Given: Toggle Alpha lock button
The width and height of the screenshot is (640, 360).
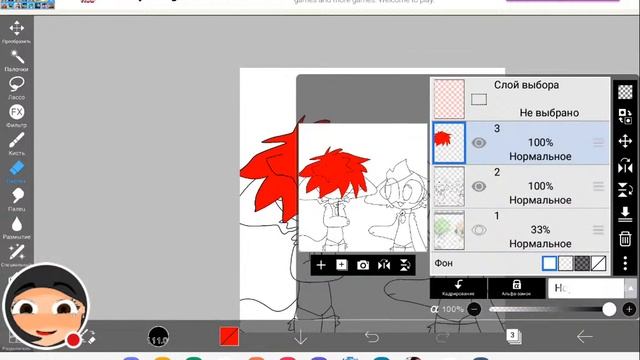Looking at the screenshot, I should [x=516, y=288].
